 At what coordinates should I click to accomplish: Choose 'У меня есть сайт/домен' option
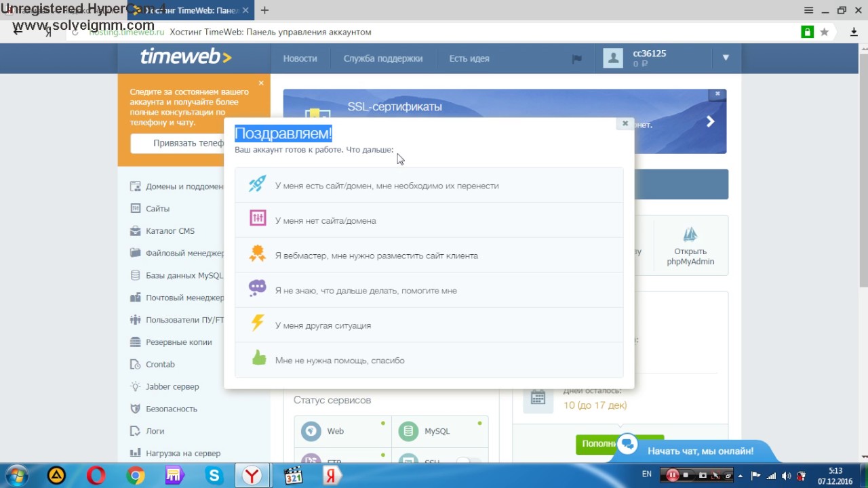coord(429,185)
